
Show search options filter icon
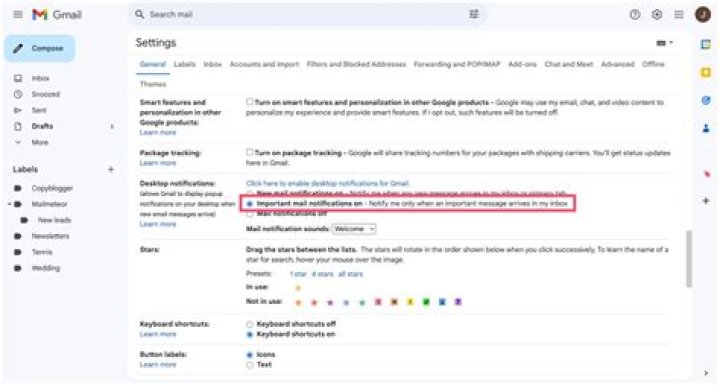click(473, 14)
